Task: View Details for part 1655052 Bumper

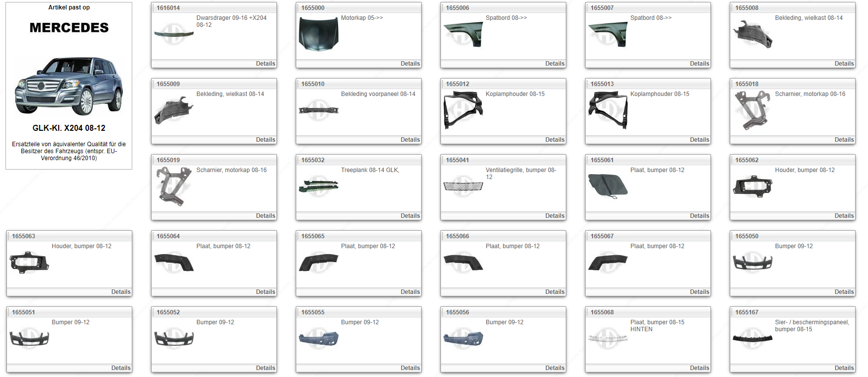Action: (265, 368)
